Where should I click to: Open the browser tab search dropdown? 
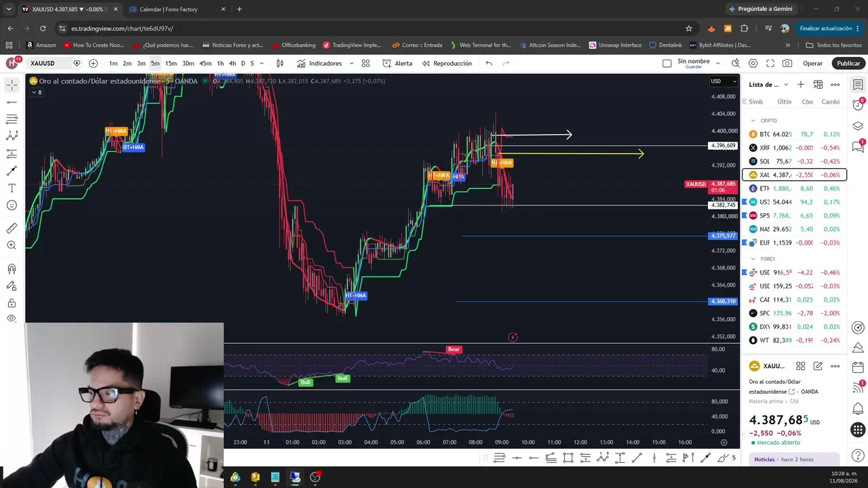coord(9,9)
